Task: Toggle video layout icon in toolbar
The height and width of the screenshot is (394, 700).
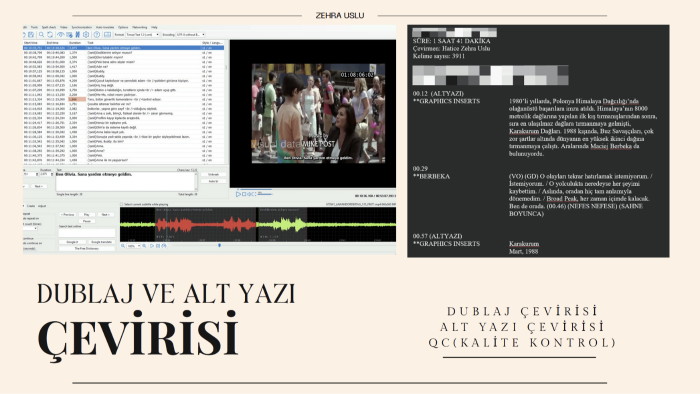Action: [x=107, y=34]
